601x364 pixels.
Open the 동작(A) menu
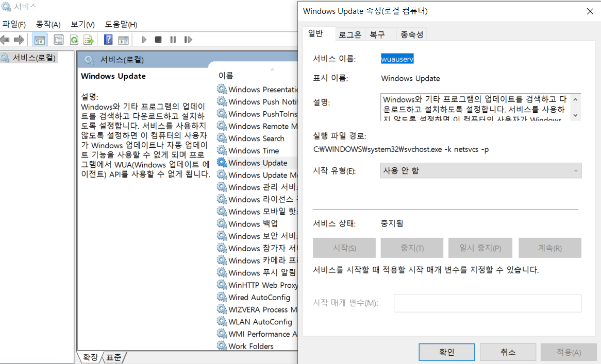pyautogui.click(x=48, y=25)
